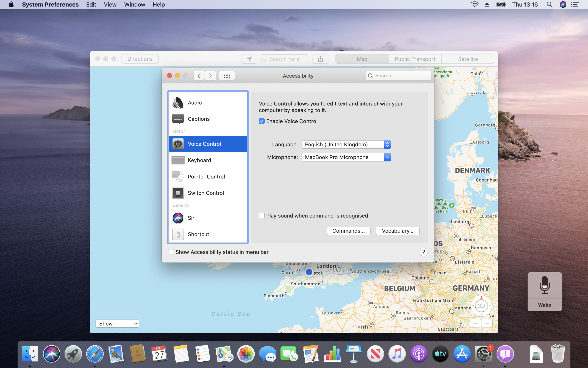
Task: Select Captions in Accessibility sidebar
Action: [x=208, y=119]
